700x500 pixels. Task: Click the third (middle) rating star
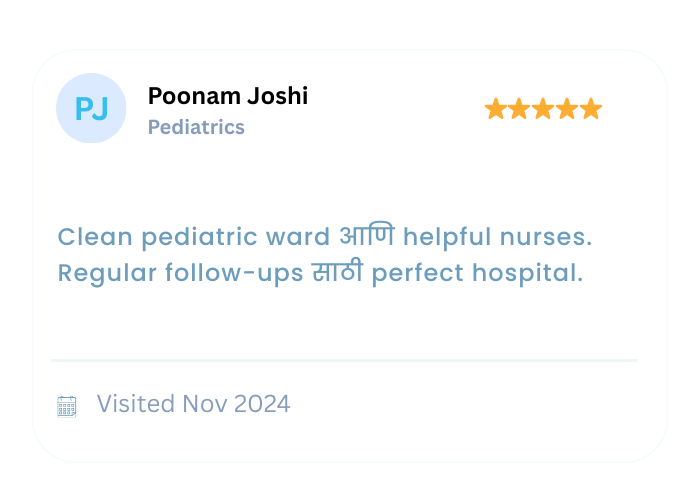[543, 109]
